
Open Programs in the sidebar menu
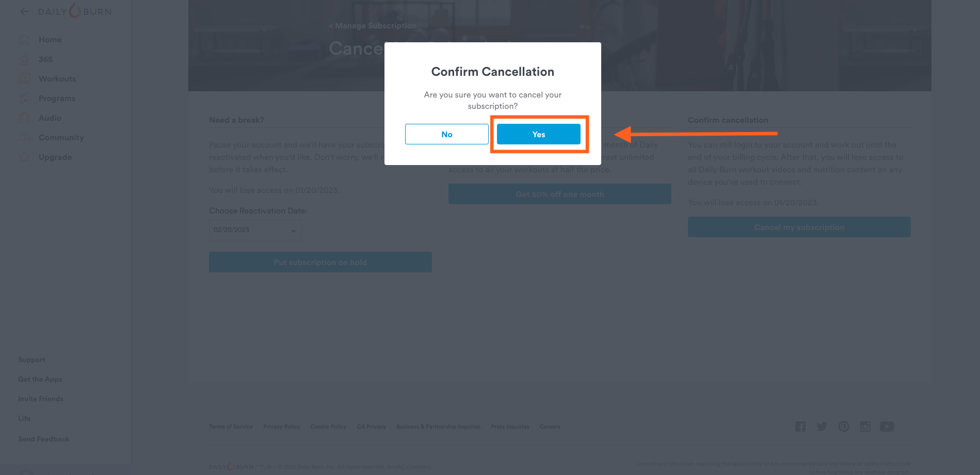(57, 99)
